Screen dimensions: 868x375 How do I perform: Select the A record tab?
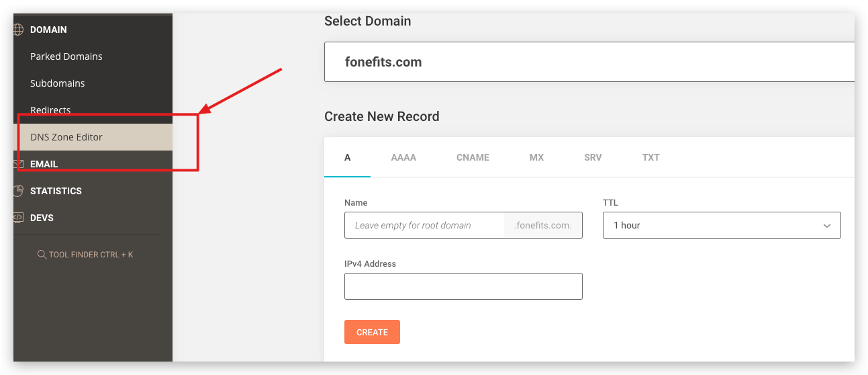pos(347,157)
